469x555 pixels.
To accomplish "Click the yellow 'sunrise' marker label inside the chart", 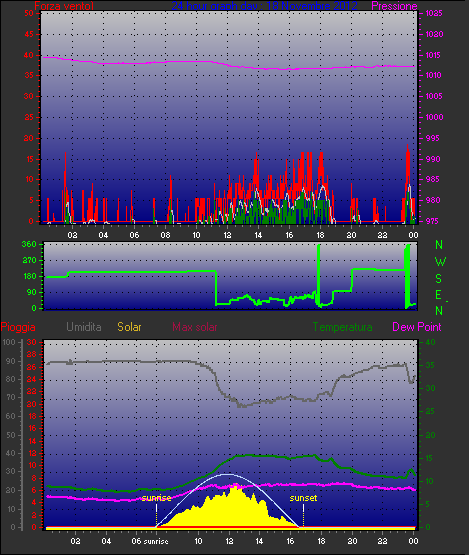I will (156, 498).
